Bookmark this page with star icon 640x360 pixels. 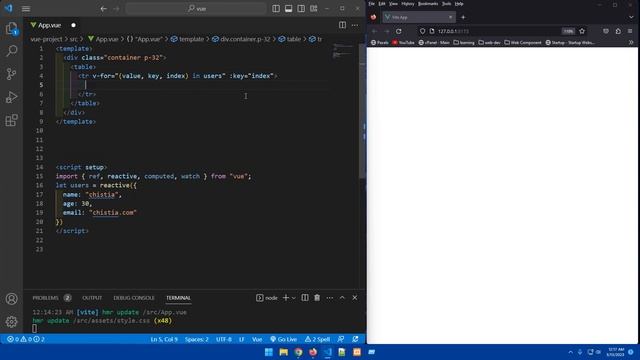582,31
